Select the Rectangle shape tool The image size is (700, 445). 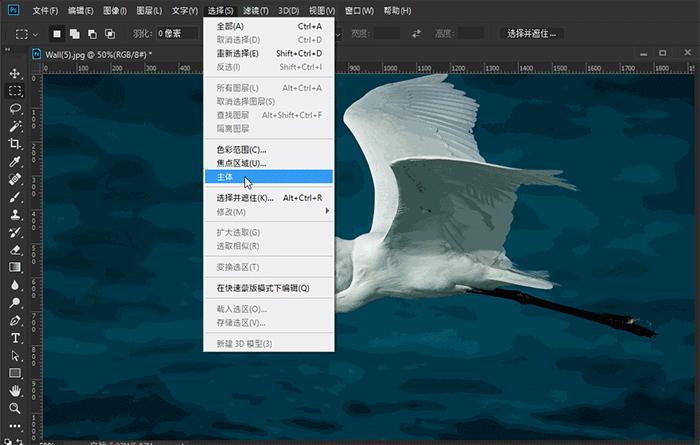pos(15,373)
